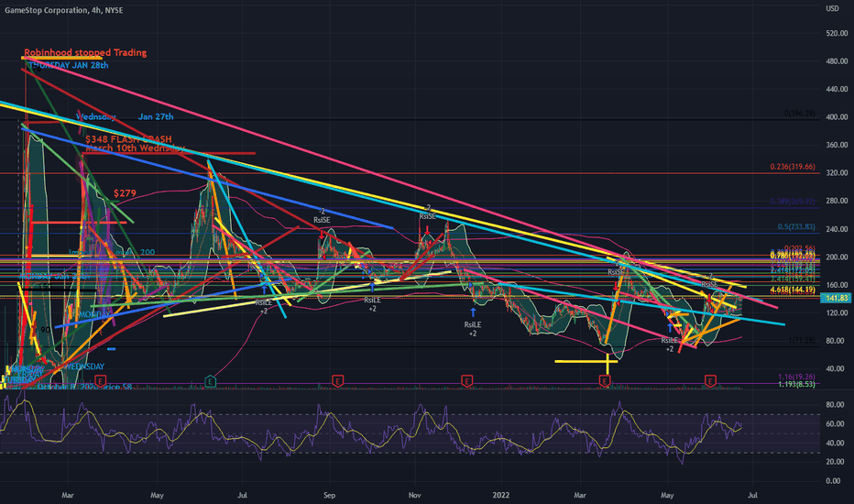Select the WEDNESDAY annotation near chart bottom
This screenshot has width=854, height=504.
pyautogui.click(x=84, y=367)
